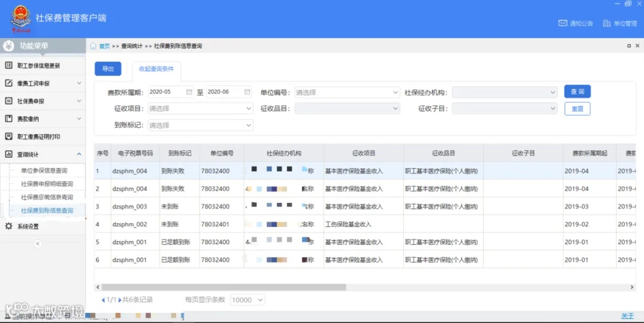Expand the 缴费工资申报 menu
This screenshot has height=323, width=644.
point(79,83)
